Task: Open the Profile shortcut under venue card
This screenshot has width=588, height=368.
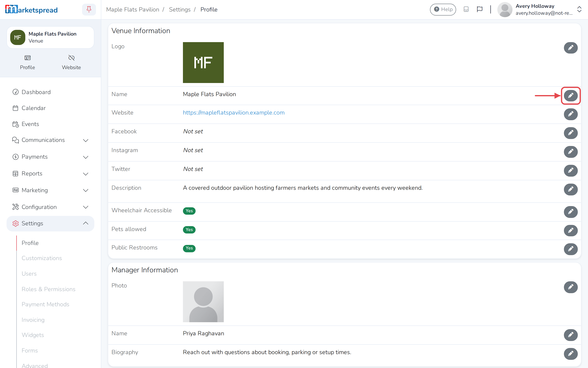Action: 27,63
